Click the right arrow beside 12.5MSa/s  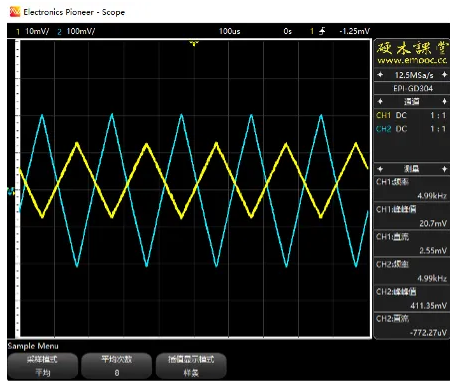[x=444, y=75]
